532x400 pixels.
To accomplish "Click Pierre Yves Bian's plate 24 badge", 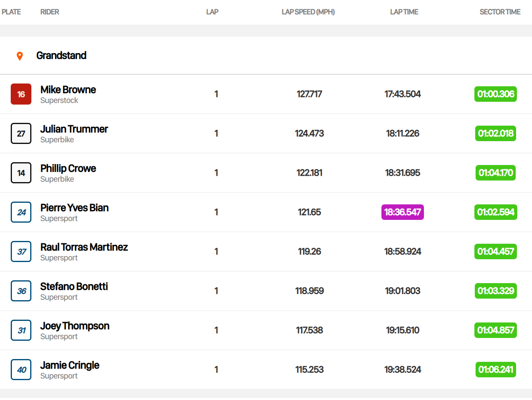I will (x=21, y=212).
